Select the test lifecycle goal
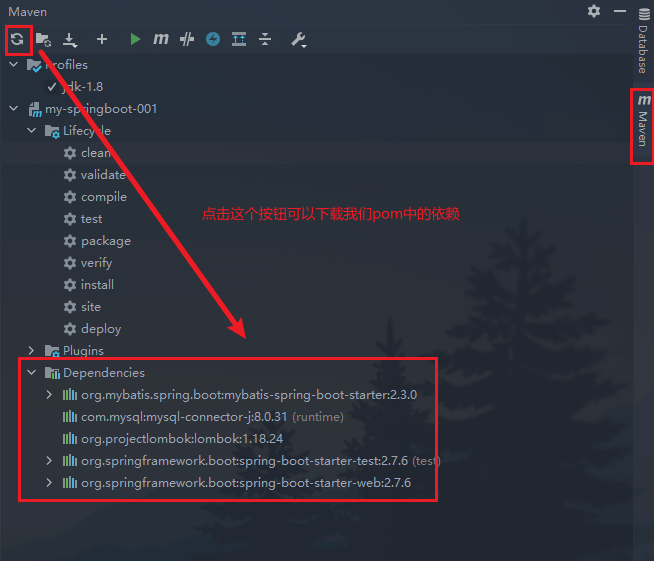The height and width of the screenshot is (561, 654). click(x=91, y=219)
